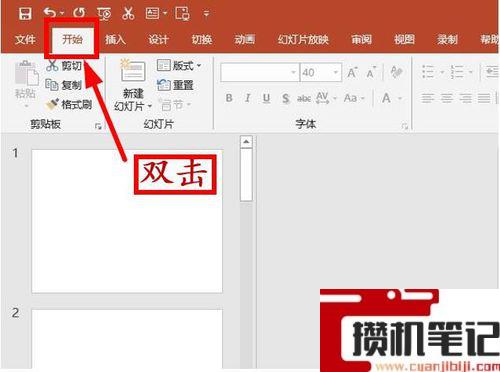
Task: Open the font name dropdown arrow
Action: 293,72
